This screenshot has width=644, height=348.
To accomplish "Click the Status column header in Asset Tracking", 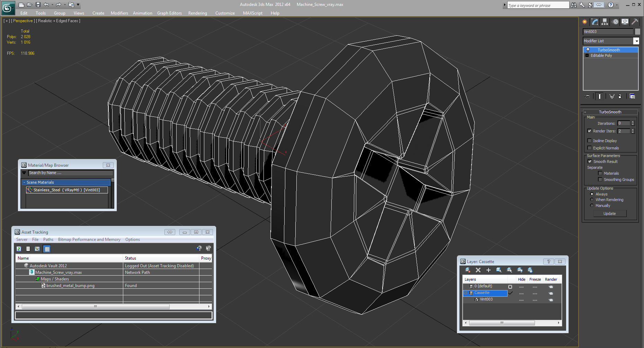I will pos(161,258).
